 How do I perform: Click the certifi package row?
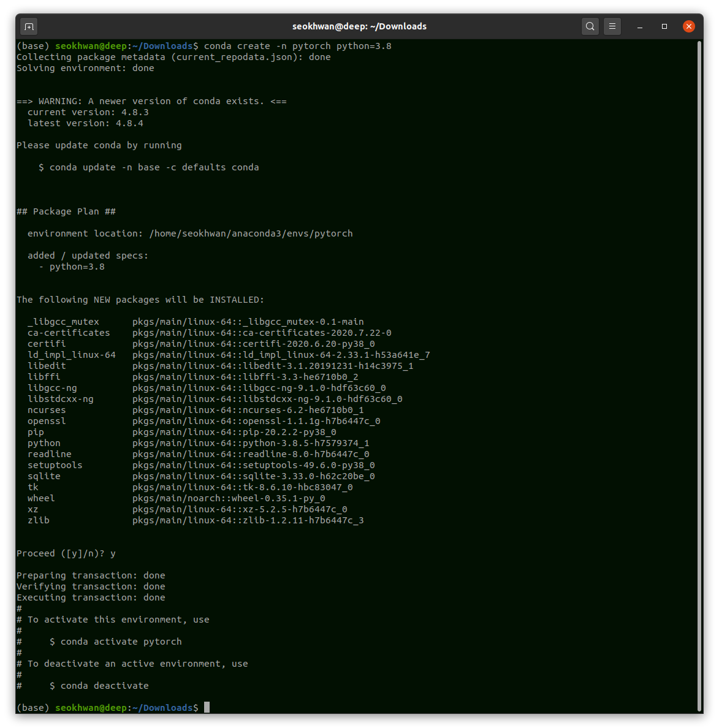tap(201, 344)
